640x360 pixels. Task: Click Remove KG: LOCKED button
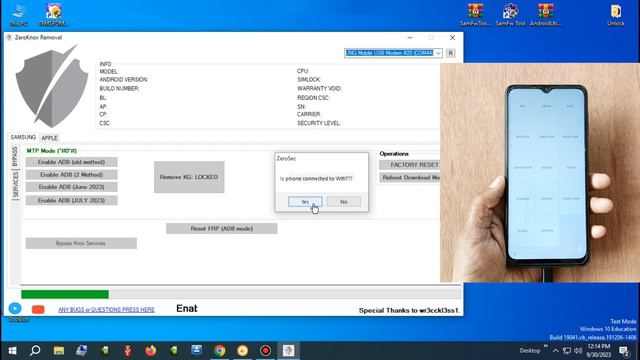point(189,177)
